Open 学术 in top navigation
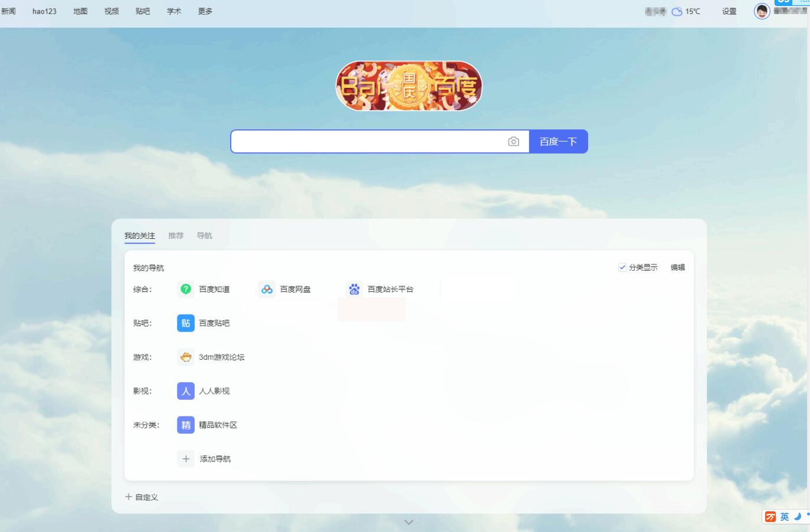The height and width of the screenshot is (532, 810). 174,11
